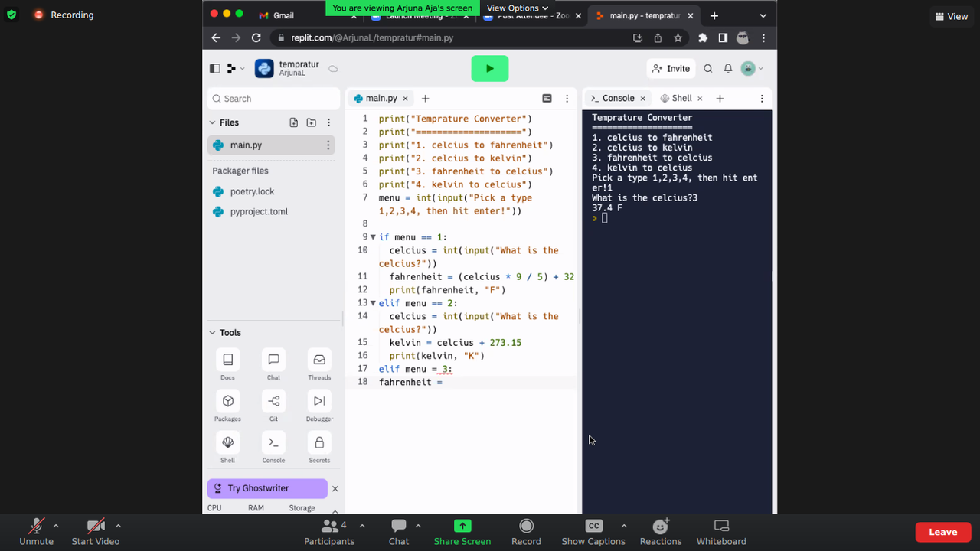Create new folder icon in Files
The width and height of the screenshot is (980, 551).
pos(312,122)
